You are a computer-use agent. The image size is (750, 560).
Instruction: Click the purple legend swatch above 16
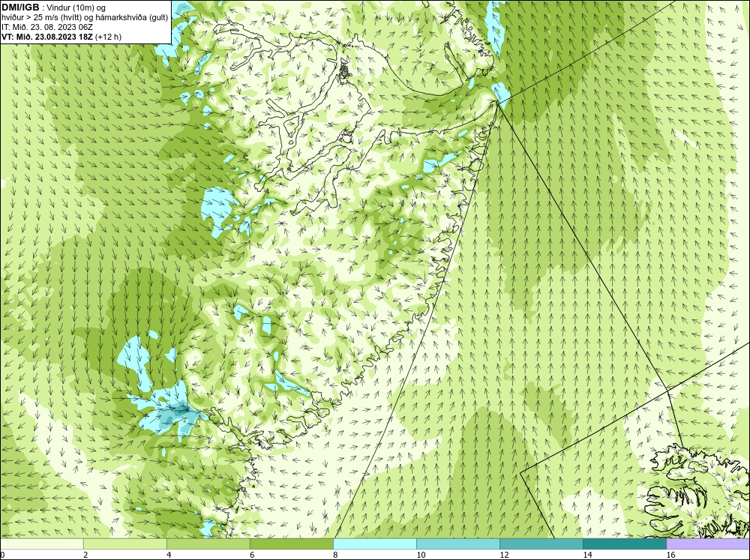708,544
